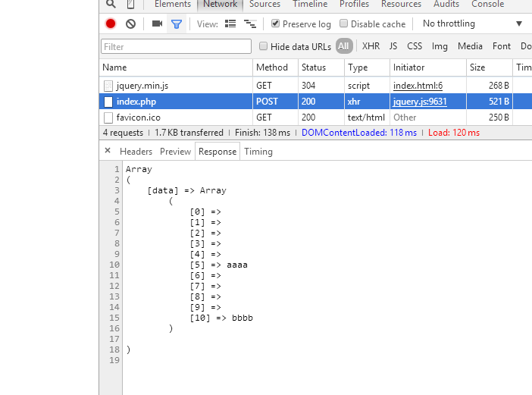Check the Hide data URLs checkbox
The width and height of the screenshot is (532, 395).
(263, 46)
